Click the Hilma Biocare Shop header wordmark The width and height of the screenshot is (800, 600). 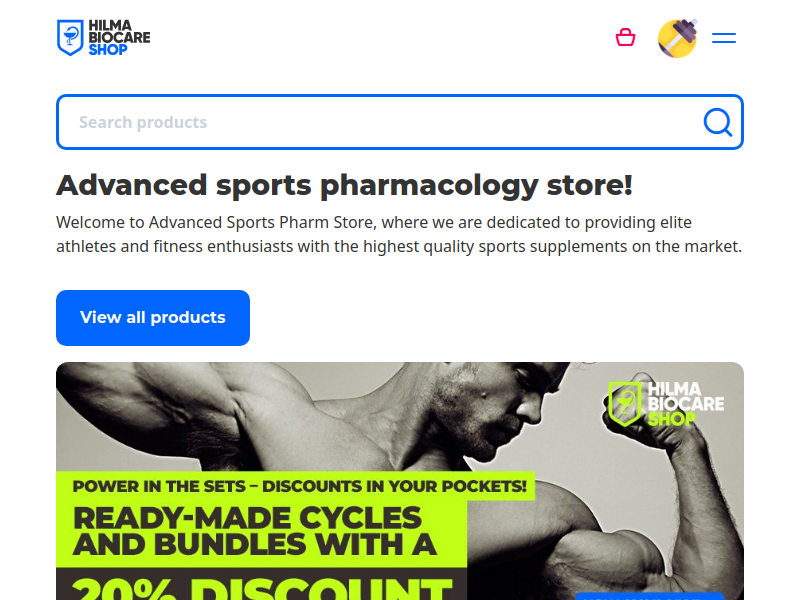click(119, 38)
